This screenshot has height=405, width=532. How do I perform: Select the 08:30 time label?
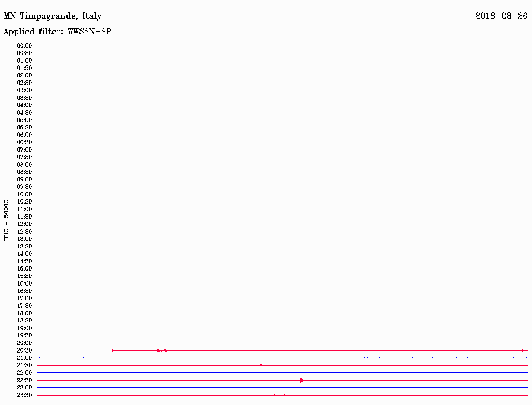tap(24, 172)
